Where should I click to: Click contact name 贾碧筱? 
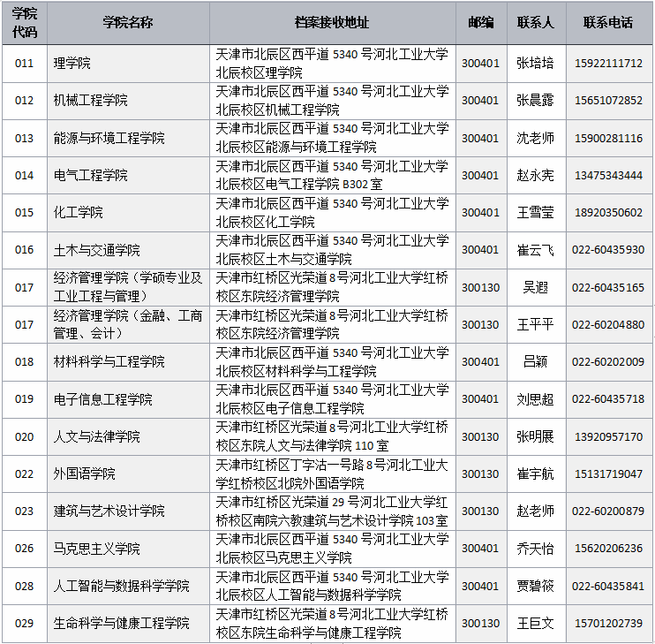click(536, 586)
